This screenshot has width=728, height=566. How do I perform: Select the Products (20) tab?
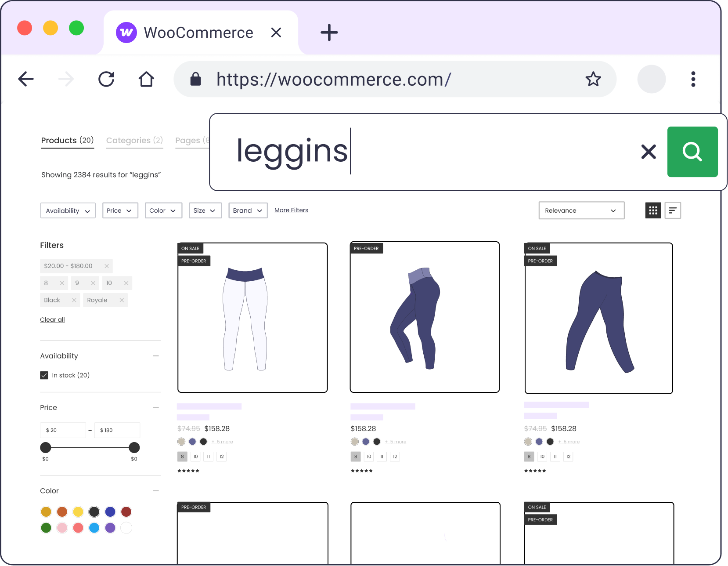[x=67, y=141]
